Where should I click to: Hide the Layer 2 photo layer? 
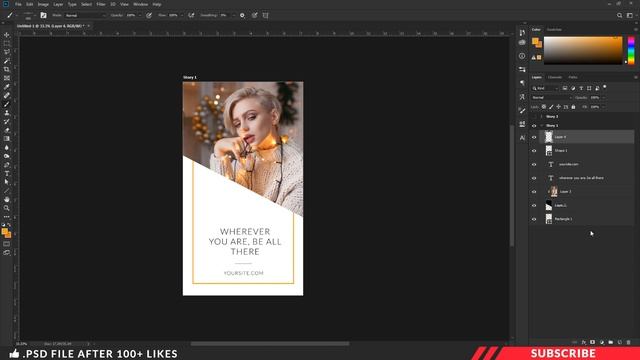[534, 192]
